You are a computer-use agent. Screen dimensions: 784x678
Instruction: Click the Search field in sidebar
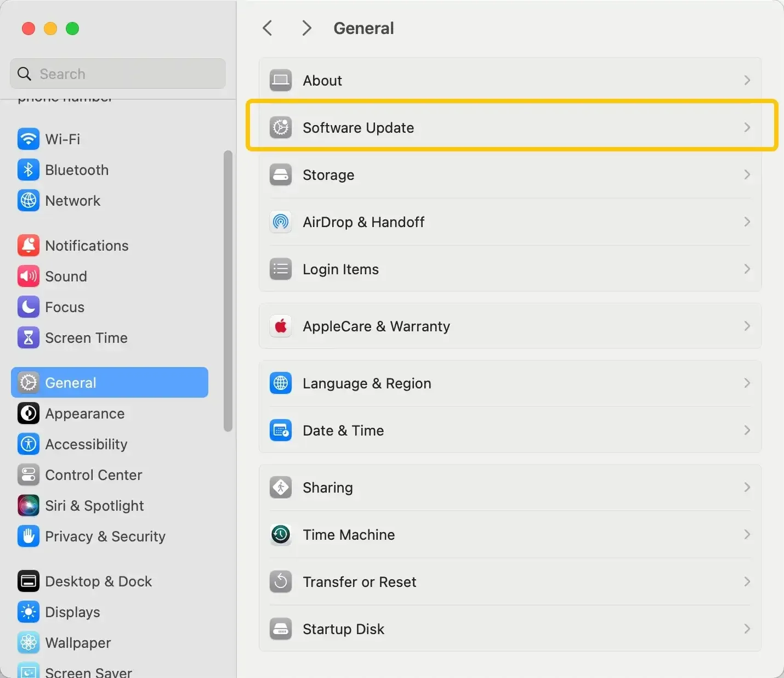click(x=118, y=74)
